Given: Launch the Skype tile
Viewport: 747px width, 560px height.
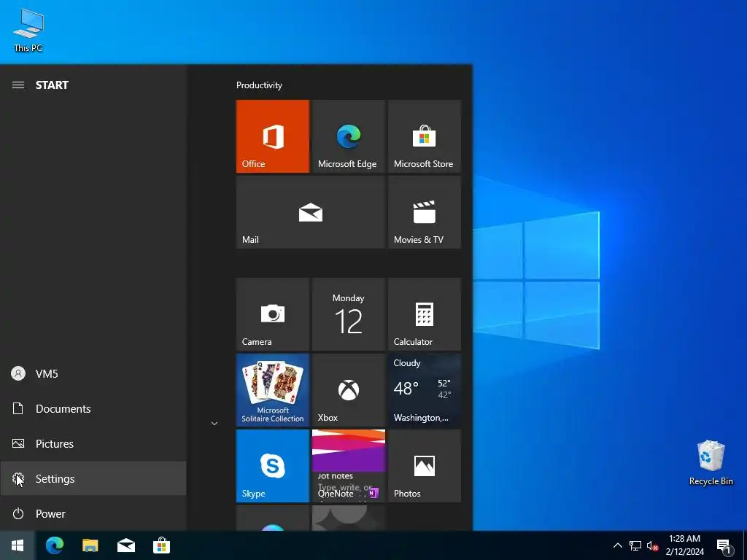Looking at the screenshot, I should tap(273, 466).
